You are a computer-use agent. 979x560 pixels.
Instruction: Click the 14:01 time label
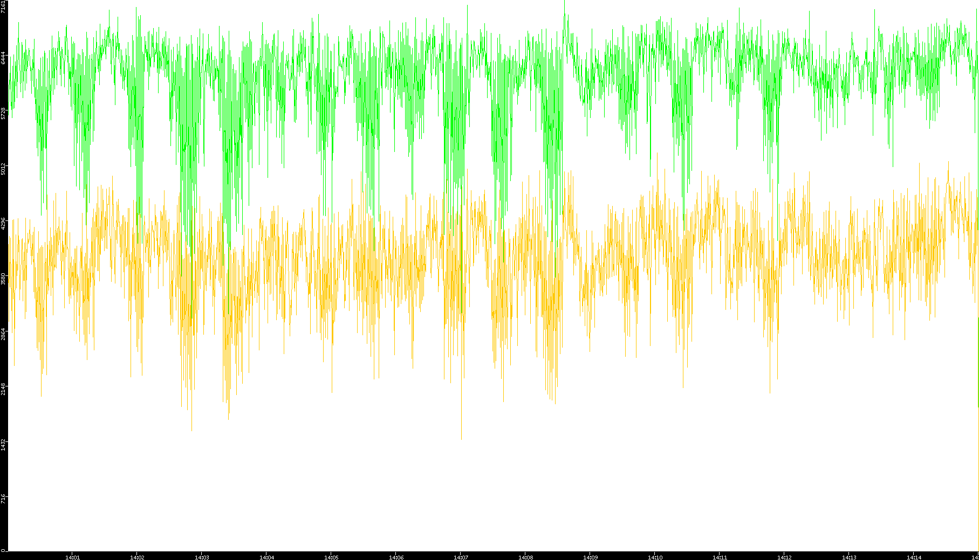pos(72,557)
